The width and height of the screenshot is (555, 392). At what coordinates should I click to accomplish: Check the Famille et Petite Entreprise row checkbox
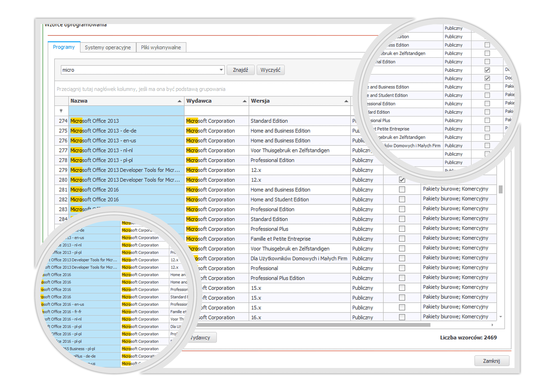(402, 239)
